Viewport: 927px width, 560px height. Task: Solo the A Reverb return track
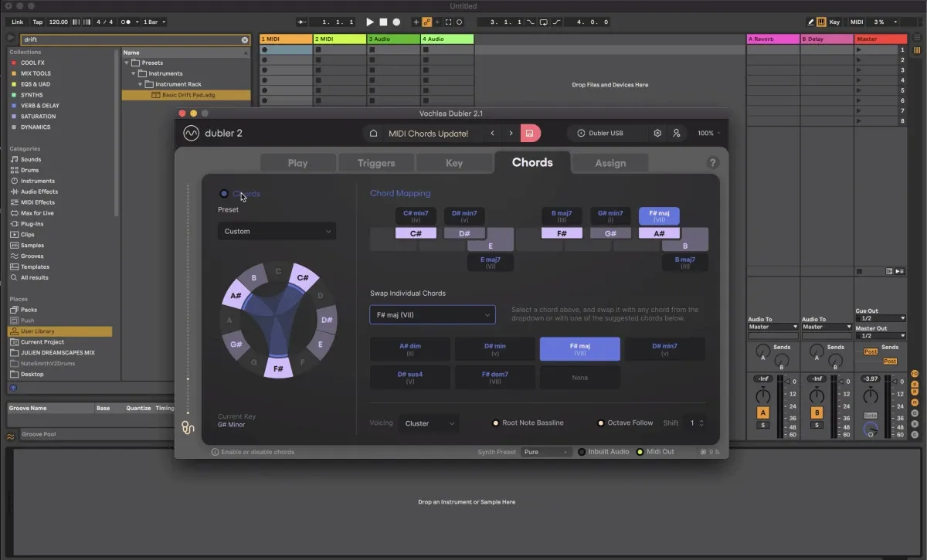(x=763, y=426)
